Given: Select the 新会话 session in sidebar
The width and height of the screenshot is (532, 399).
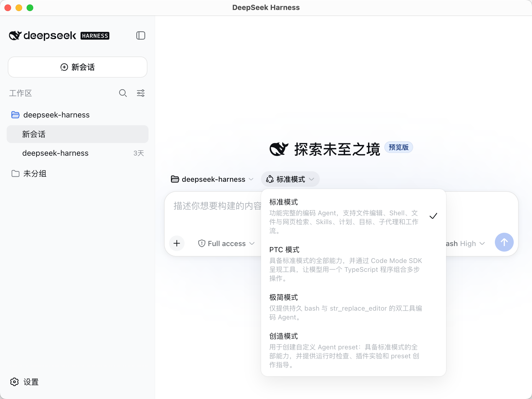Looking at the screenshot, I should pos(78,134).
